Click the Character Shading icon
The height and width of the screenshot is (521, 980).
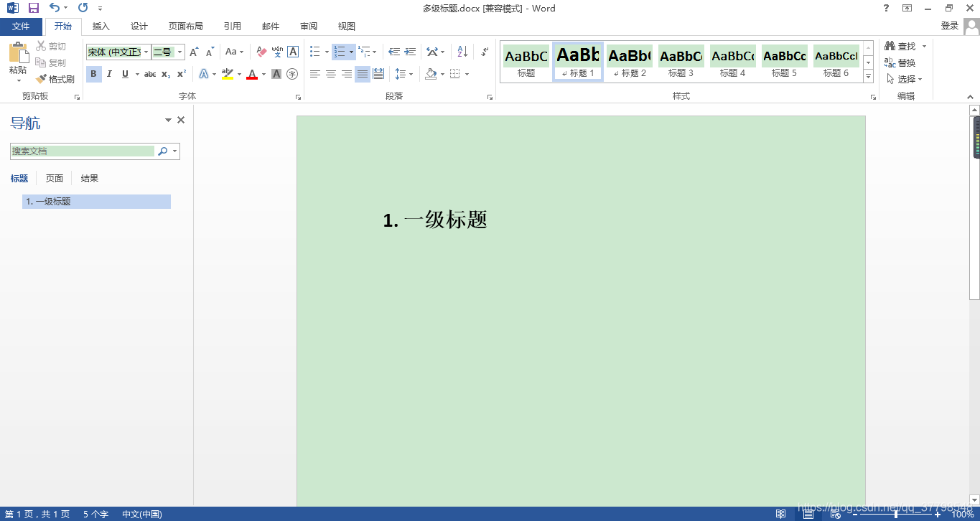276,74
